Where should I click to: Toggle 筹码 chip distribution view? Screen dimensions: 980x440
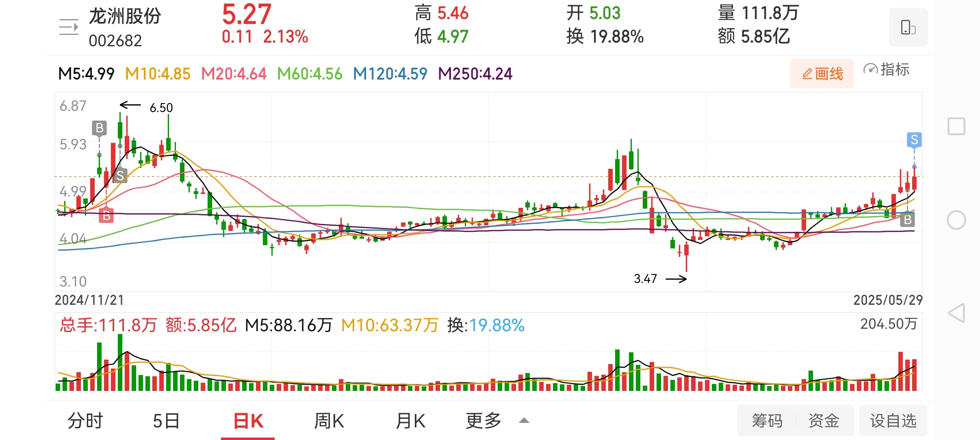point(767,421)
